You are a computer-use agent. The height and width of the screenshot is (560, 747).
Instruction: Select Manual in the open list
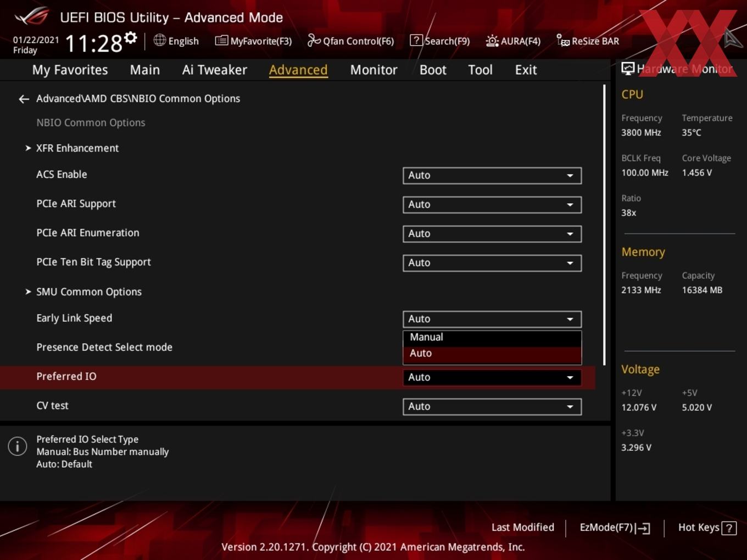point(492,338)
